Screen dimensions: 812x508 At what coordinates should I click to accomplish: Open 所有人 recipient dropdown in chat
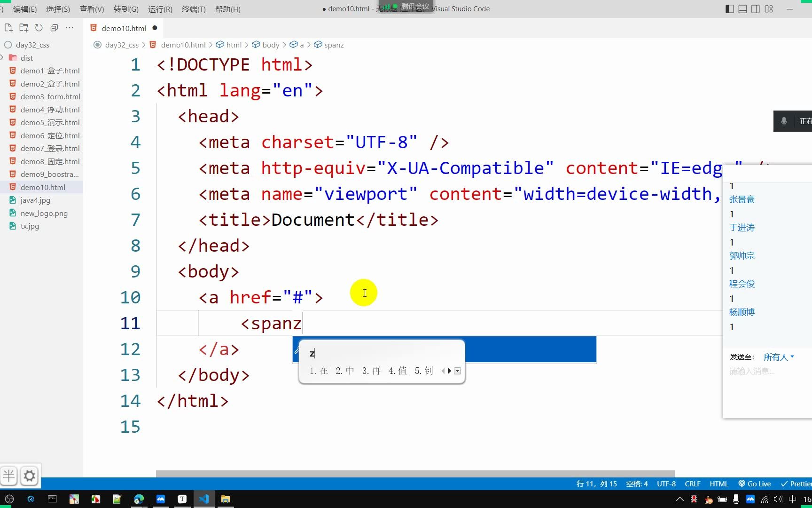click(779, 357)
